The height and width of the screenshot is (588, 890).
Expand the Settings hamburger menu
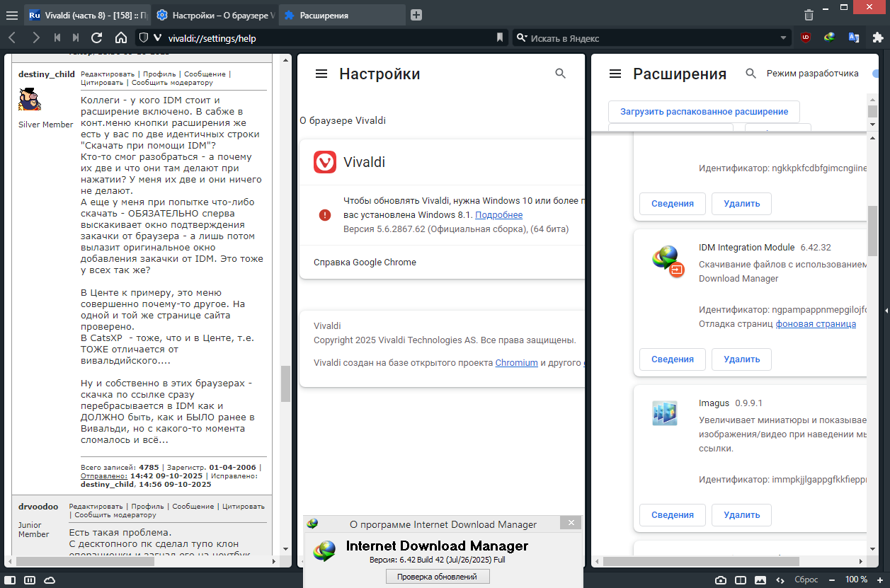click(321, 74)
